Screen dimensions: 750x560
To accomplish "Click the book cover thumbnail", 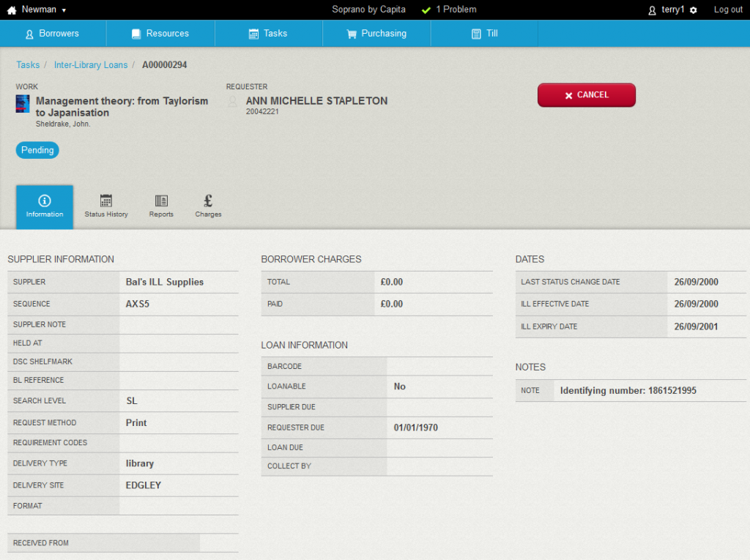I will click(x=23, y=104).
